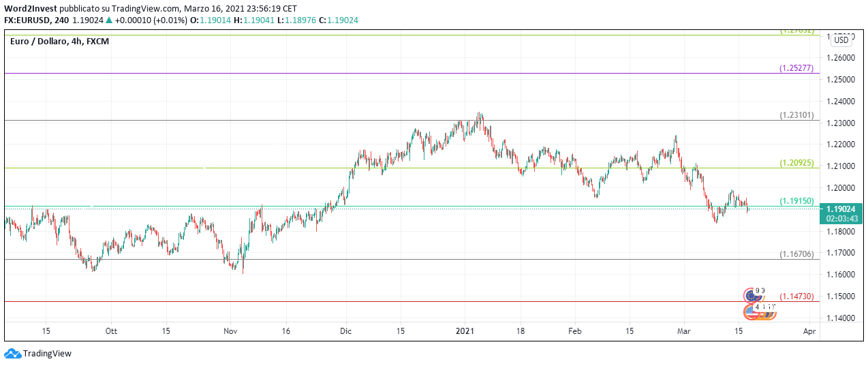Click the 1.18000 price axis label
This screenshot has height=366, width=868.
click(840, 232)
